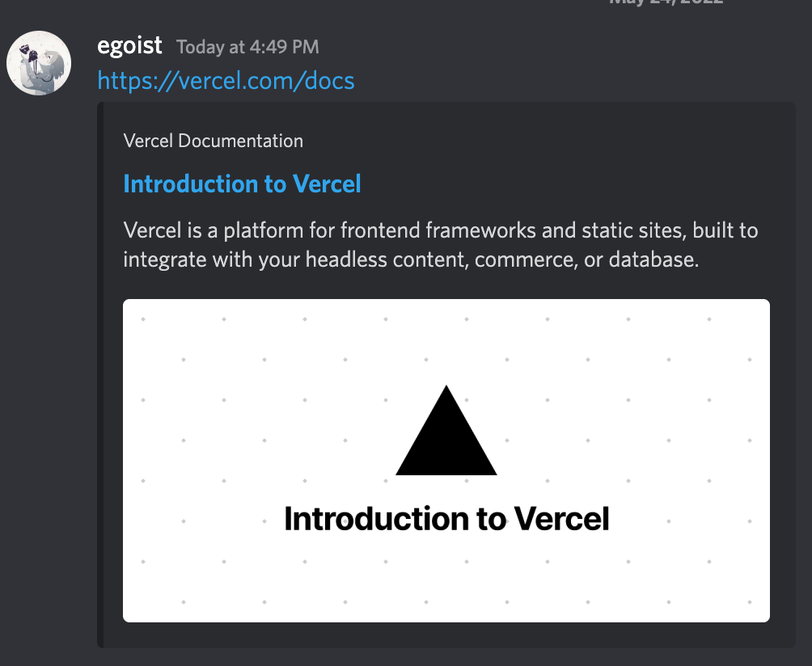The height and width of the screenshot is (666, 812).
Task: Click the embed's dark left accent bar
Action: click(100, 375)
